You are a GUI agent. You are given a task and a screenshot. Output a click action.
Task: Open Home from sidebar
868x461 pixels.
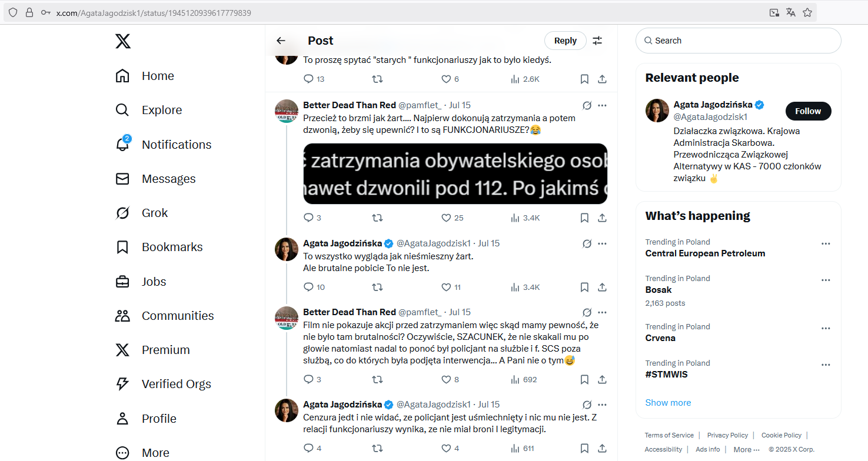click(145, 76)
